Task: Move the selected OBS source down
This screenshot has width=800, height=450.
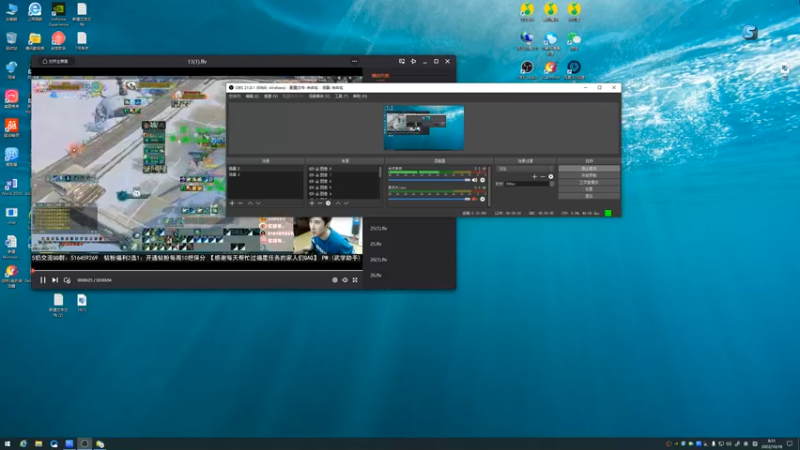Action: point(346,203)
